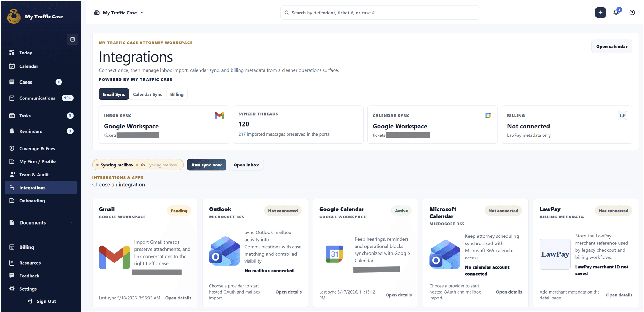Click the Feedback chat icon
The height and width of the screenshot is (312, 644).
[x=12, y=276]
